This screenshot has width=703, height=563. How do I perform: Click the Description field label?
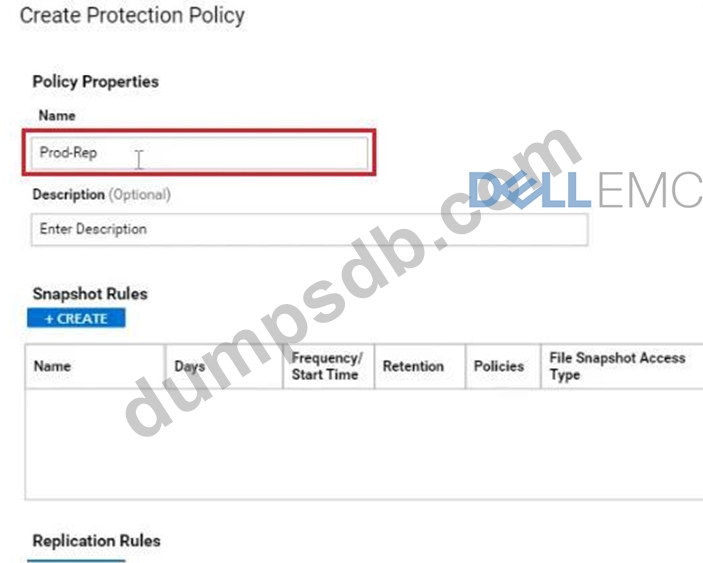(x=68, y=195)
